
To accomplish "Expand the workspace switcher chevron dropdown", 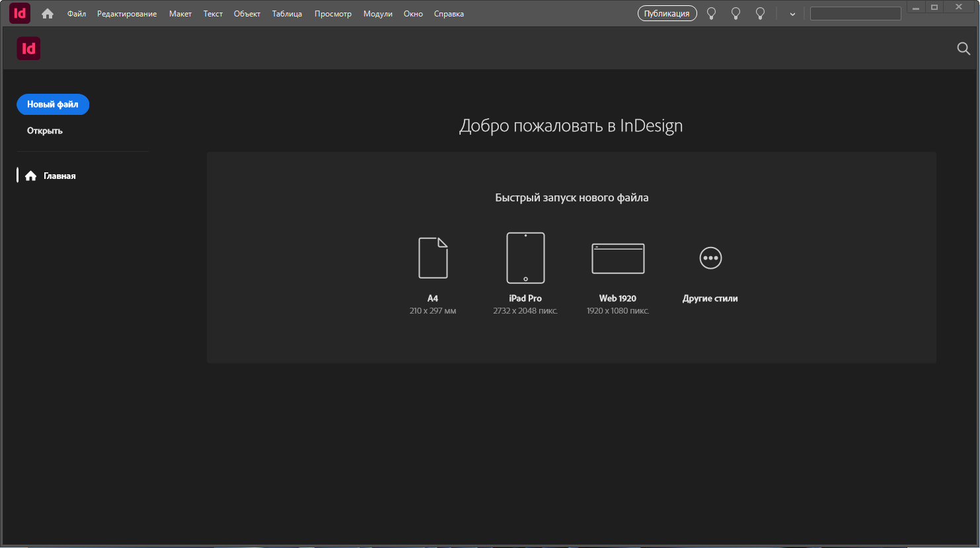I will [792, 14].
